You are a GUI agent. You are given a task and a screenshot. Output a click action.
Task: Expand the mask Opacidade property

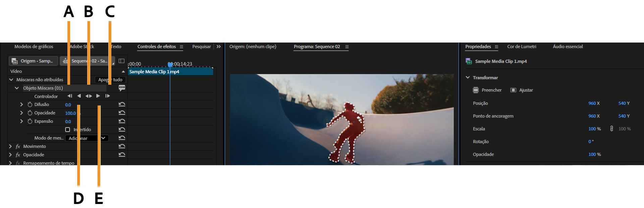(21, 113)
